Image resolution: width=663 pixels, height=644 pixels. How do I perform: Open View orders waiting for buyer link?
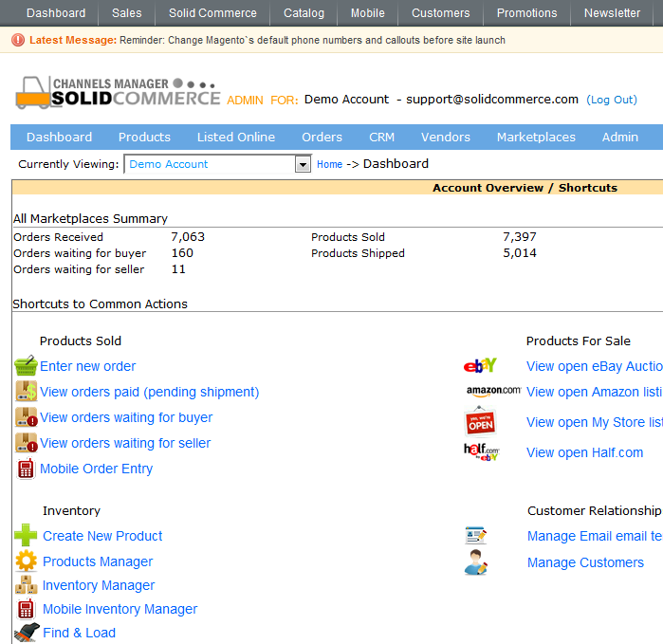(126, 417)
